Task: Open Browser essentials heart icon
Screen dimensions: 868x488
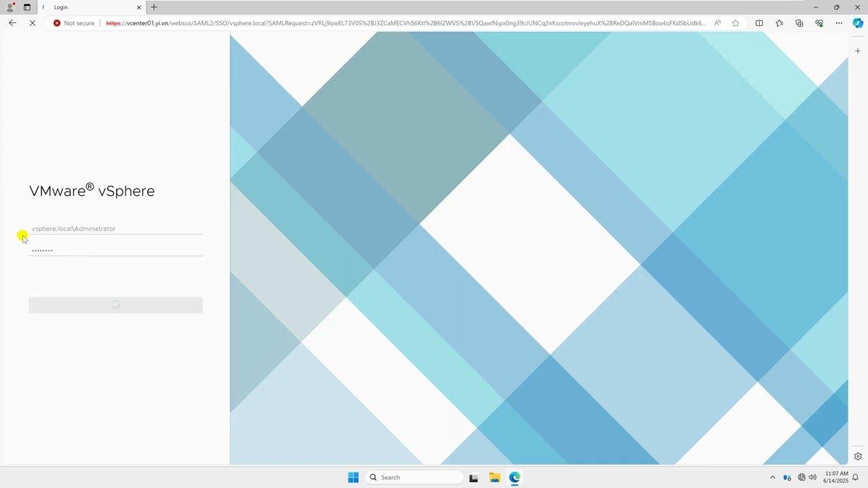Action: click(819, 23)
